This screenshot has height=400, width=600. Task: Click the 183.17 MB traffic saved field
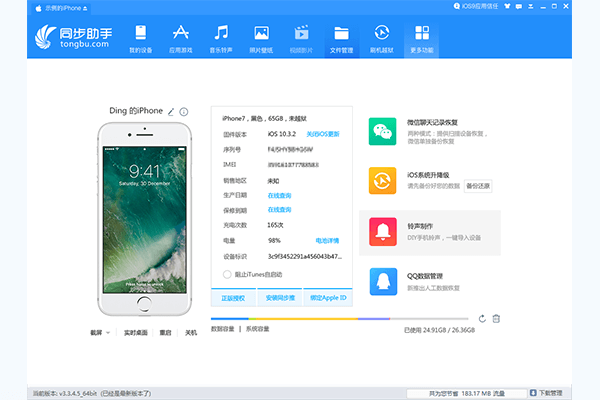[x=466, y=393]
